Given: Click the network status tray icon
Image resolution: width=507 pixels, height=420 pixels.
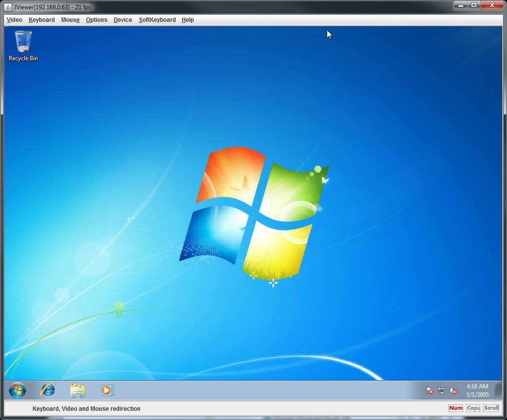Looking at the screenshot, I should [441, 390].
